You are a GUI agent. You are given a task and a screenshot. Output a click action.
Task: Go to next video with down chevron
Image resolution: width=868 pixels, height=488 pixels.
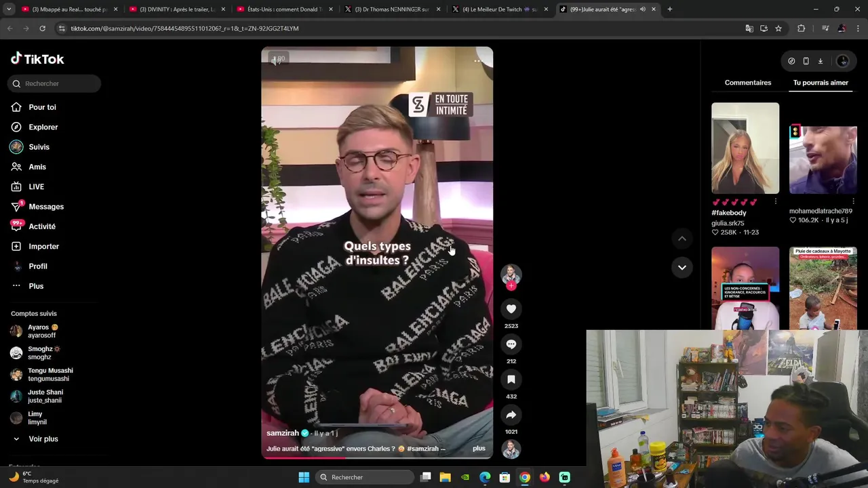coord(682,267)
